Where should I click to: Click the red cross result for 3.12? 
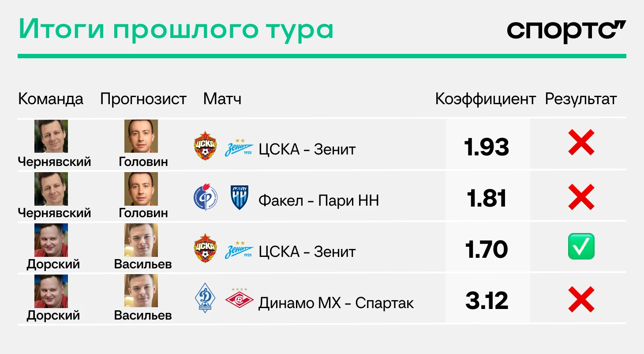point(581,299)
